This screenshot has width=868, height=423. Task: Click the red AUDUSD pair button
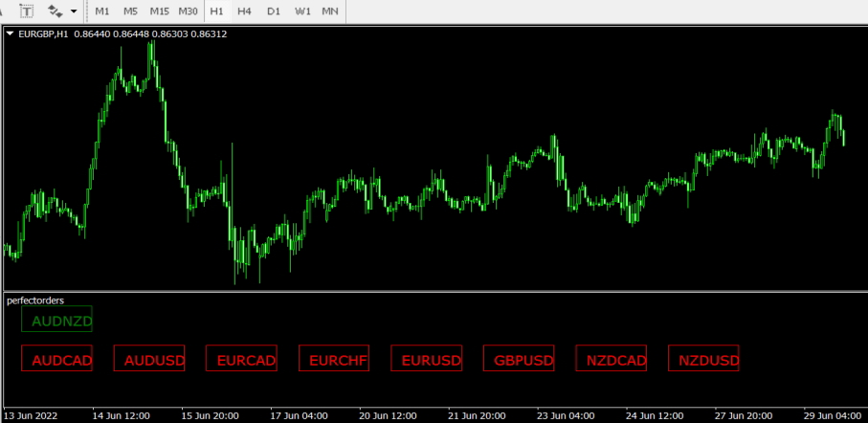click(x=149, y=358)
